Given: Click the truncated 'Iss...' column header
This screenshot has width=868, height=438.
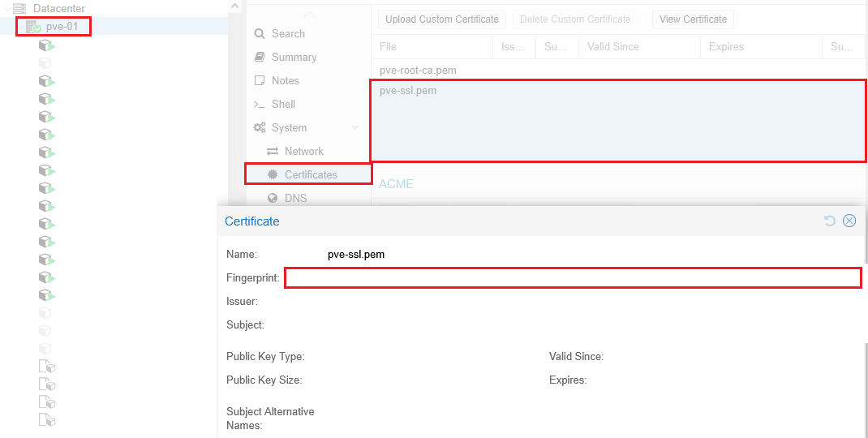Looking at the screenshot, I should click(x=514, y=46).
